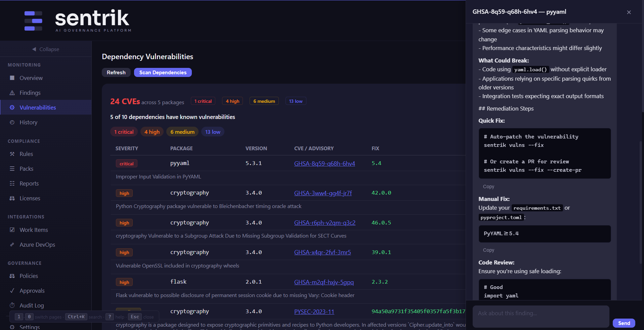This screenshot has height=330, width=644.
Task: Click the FIX column header
Action: tap(375, 149)
